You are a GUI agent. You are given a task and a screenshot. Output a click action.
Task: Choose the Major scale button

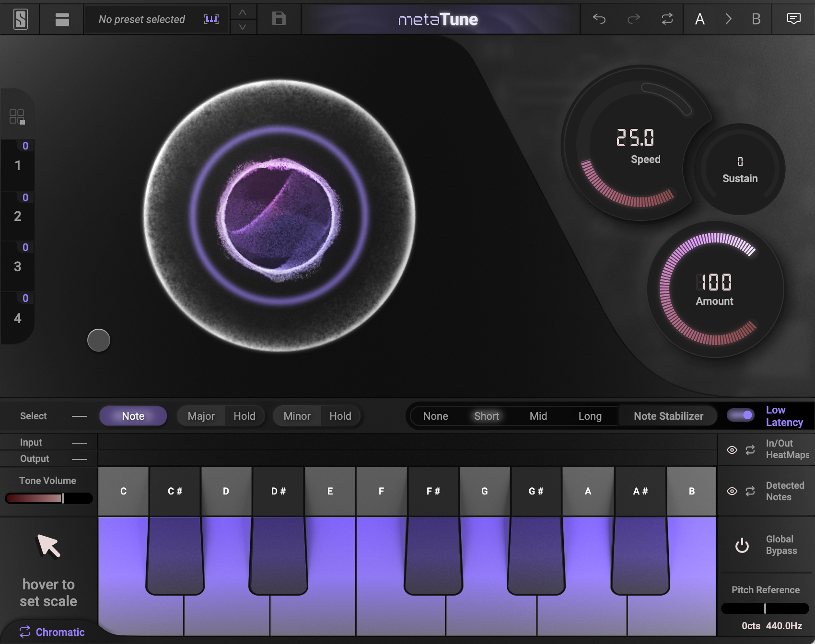tap(201, 416)
